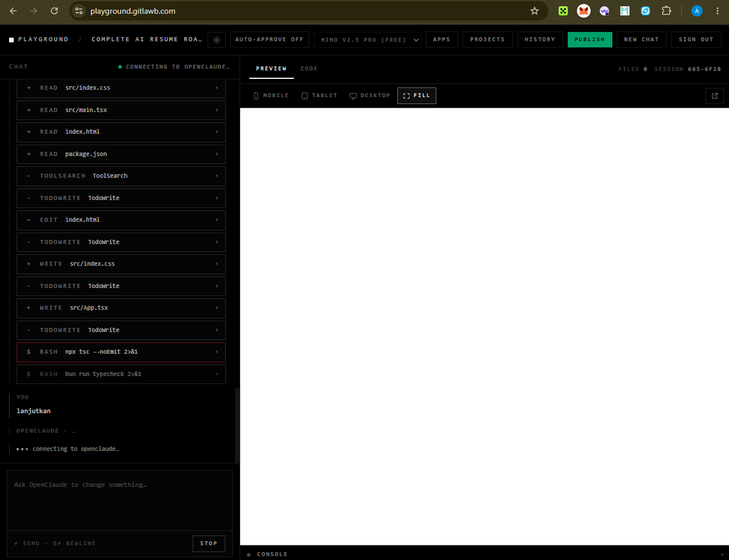Screen dimensions: 729x560
Task: Click the browser address bar URL
Action: pos(133,11)
